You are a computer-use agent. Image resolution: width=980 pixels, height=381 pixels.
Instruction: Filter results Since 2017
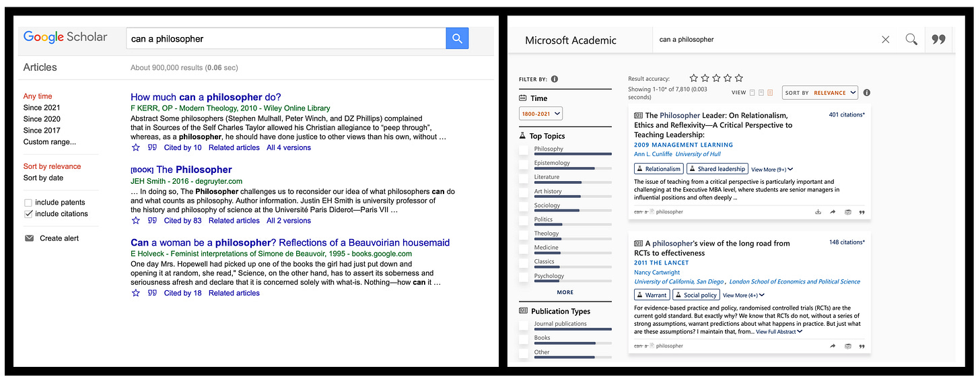coord(42,131)
